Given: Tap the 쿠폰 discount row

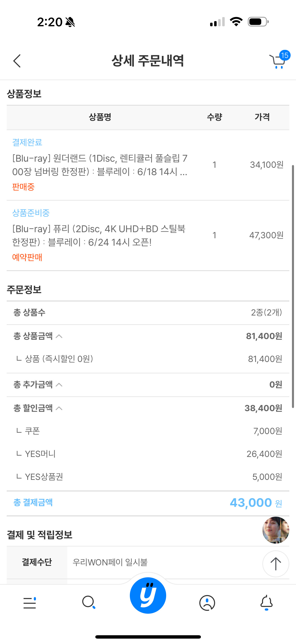Looking at the screenshot, I should tap(148, 431).
